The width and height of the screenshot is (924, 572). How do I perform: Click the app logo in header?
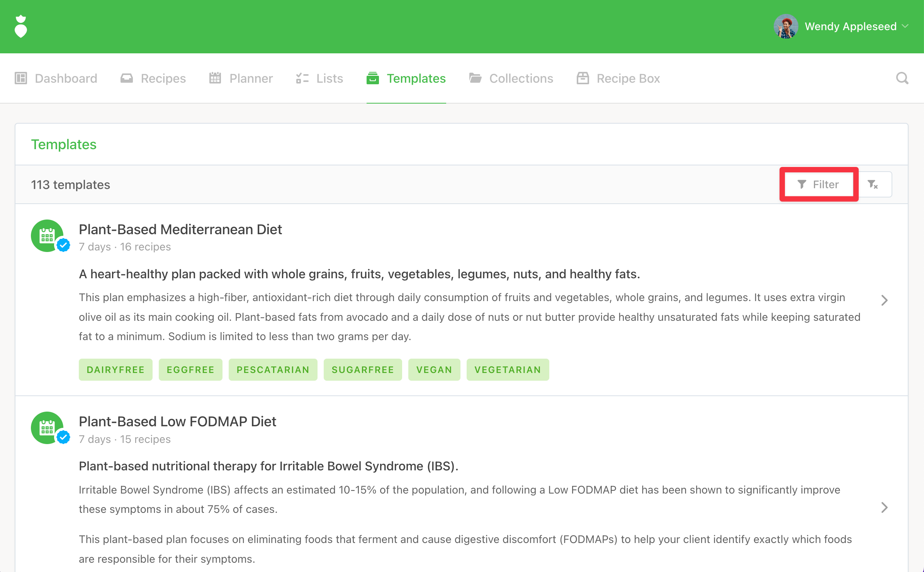click(x=21, y=26)
